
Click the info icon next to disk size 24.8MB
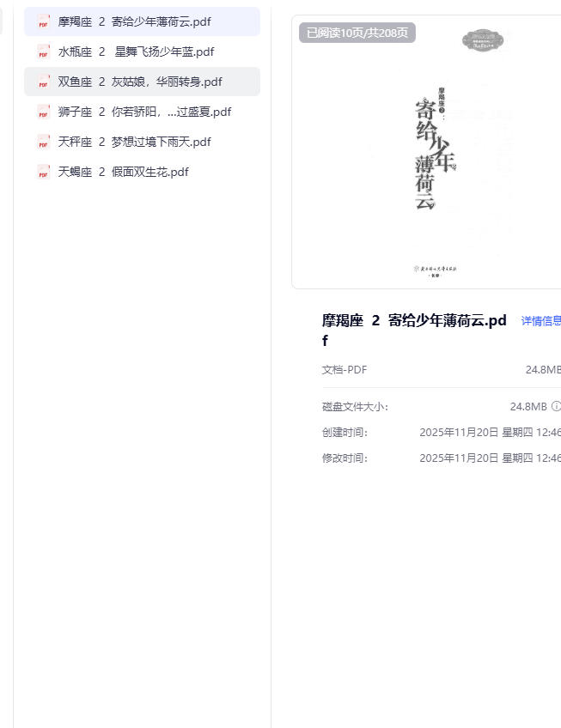556,406
